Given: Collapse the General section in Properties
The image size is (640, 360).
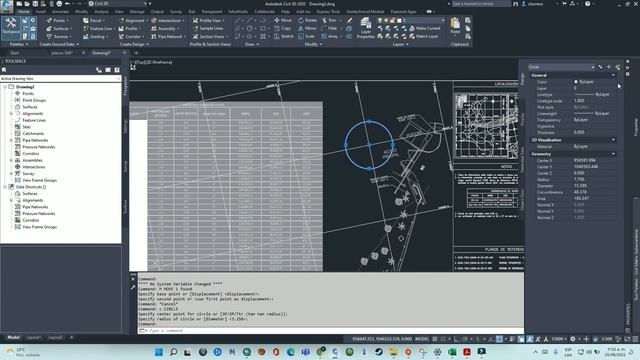Looking at the screenshot, I should point(613,75).
